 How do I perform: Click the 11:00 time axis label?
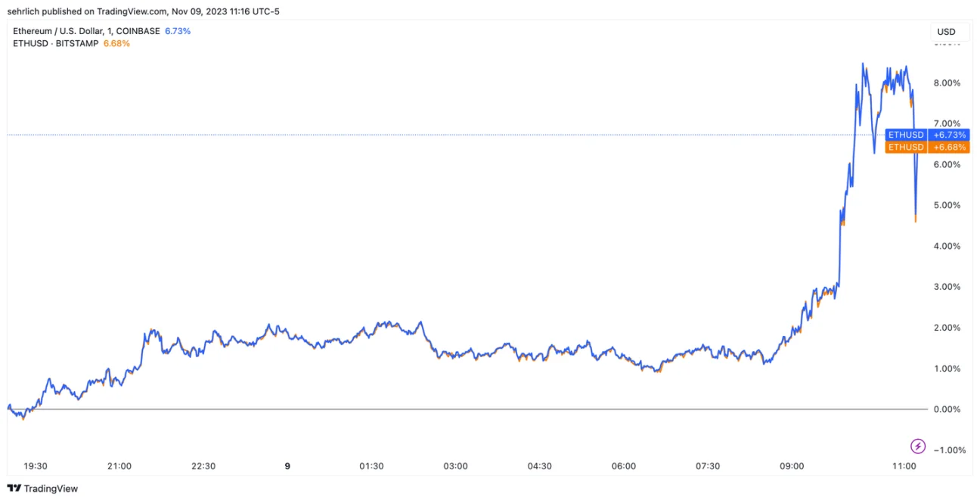coord(904,466)
